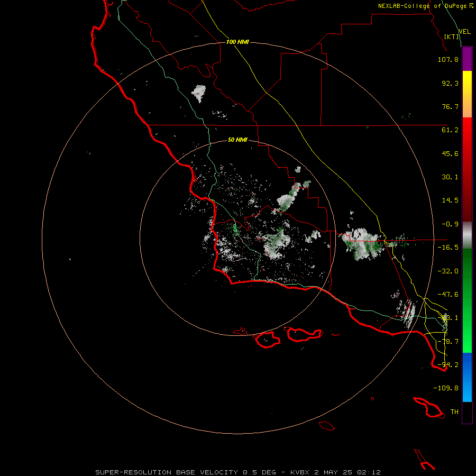Pick the purple segment of the velocity scale
Image resolution: width=476 pixels, height=476 pixels.
(467, 59)
